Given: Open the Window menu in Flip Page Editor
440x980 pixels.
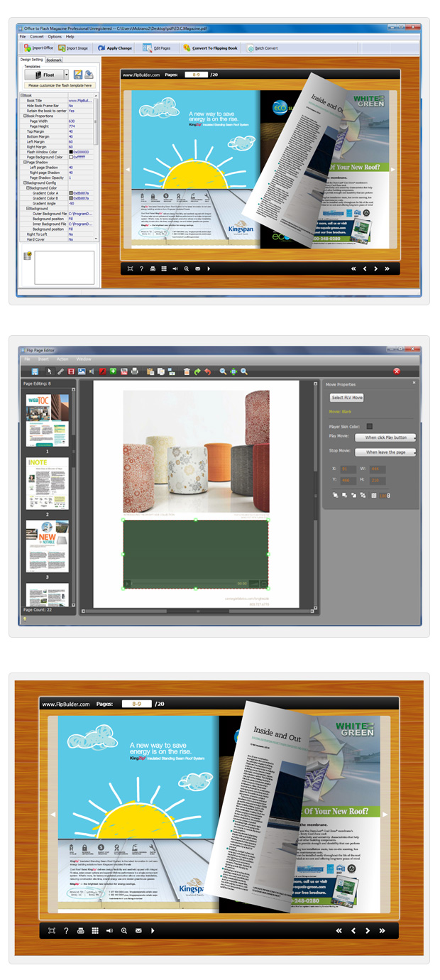Looking at the screenshot, I should click(x=84, y=359).
